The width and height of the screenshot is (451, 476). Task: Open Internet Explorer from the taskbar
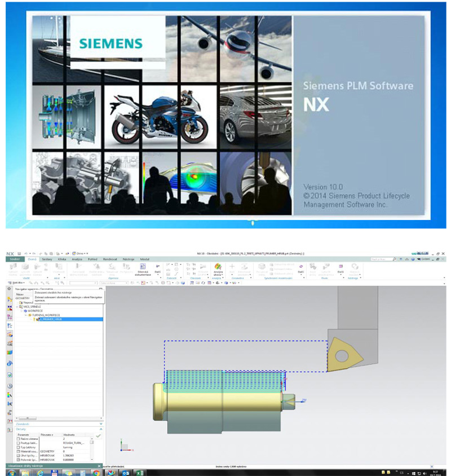point(40,473)
